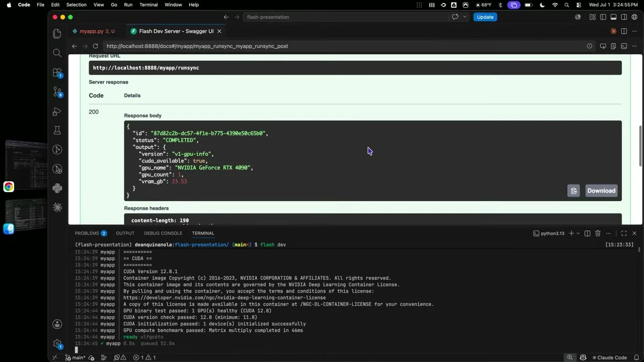The height and width of the screenshot is (362, 644).
Task: Open the Python extension view
Action: click(57, 188)
